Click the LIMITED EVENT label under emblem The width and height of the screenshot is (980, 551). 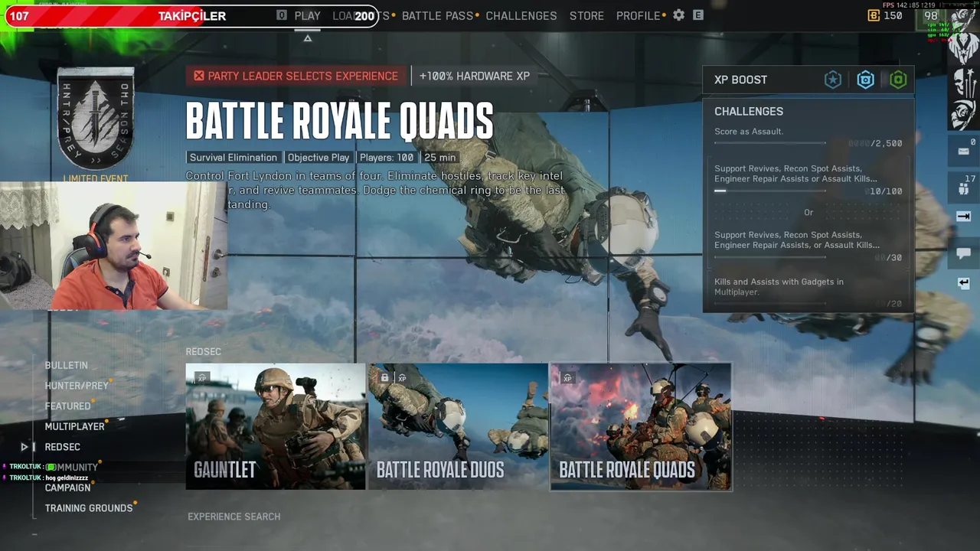point(96,179)
